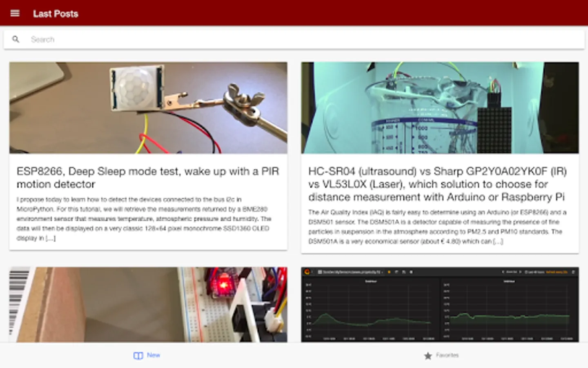Click the open book icon for New
The width and height of the screenshot is (588, 368).
tap(138, 356)
